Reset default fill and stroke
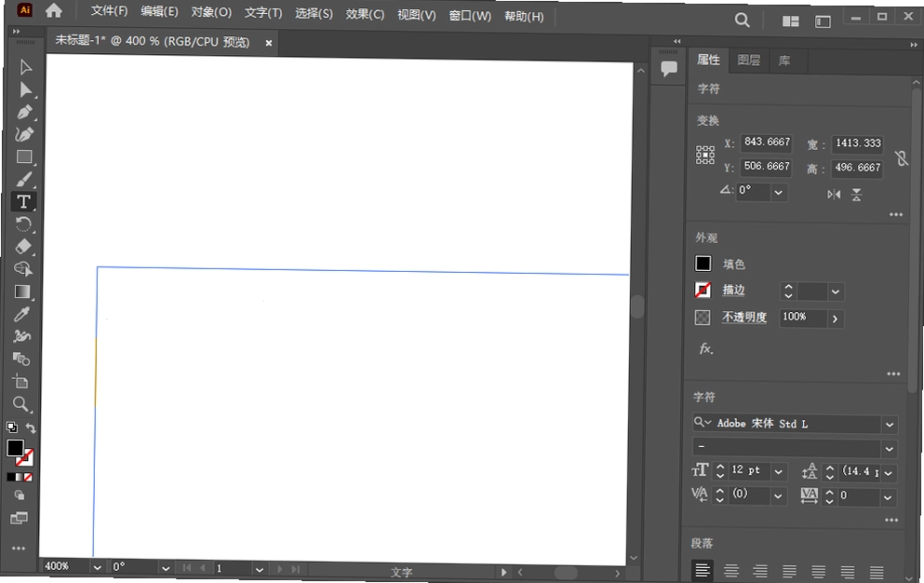 coord(12,427)
